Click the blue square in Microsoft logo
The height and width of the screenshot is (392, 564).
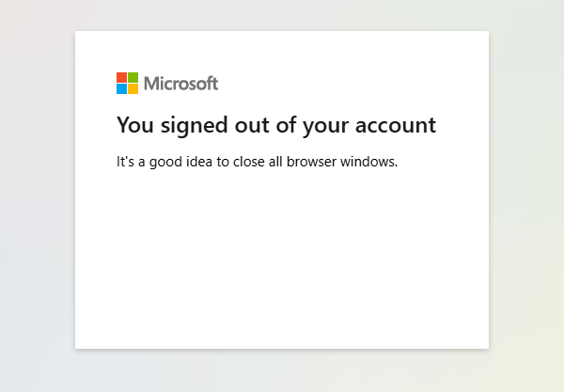pyautogui.click(x=121, y=89)
